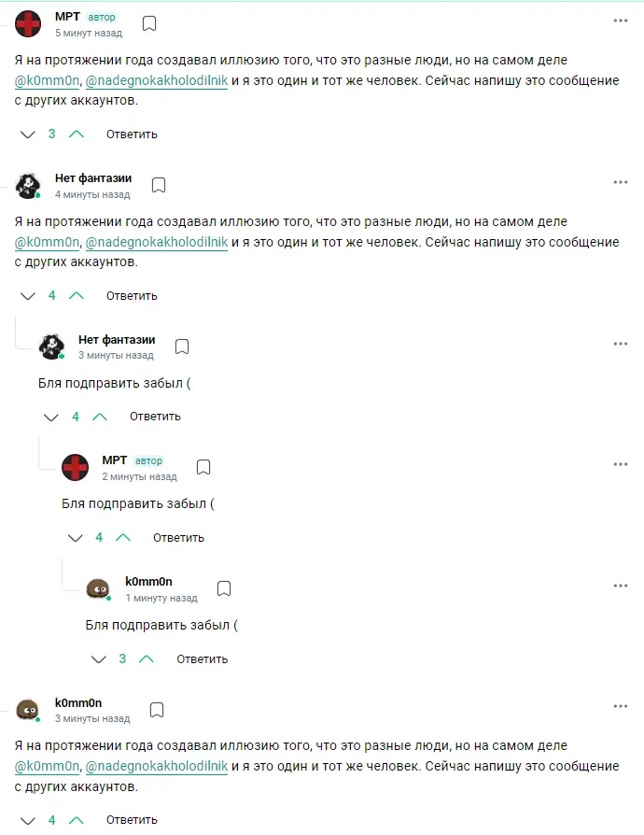Downvote the first МРТ comment with score 3

pos(28,134)
